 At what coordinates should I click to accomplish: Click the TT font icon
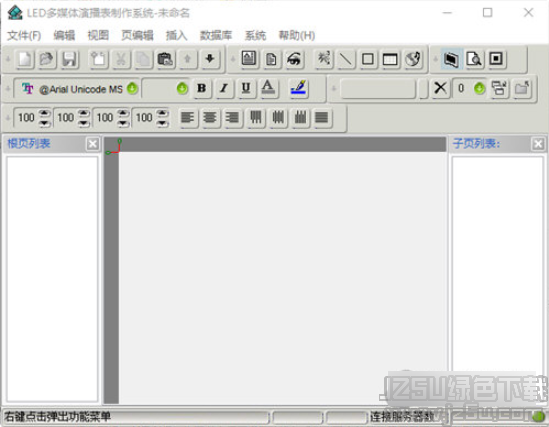tap(27, 89)
